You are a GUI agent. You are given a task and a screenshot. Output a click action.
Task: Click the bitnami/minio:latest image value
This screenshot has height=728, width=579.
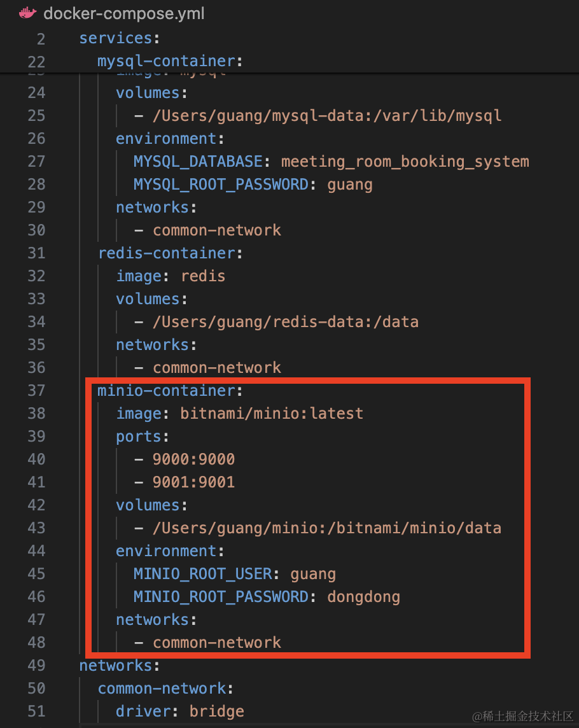pos(272,413)
